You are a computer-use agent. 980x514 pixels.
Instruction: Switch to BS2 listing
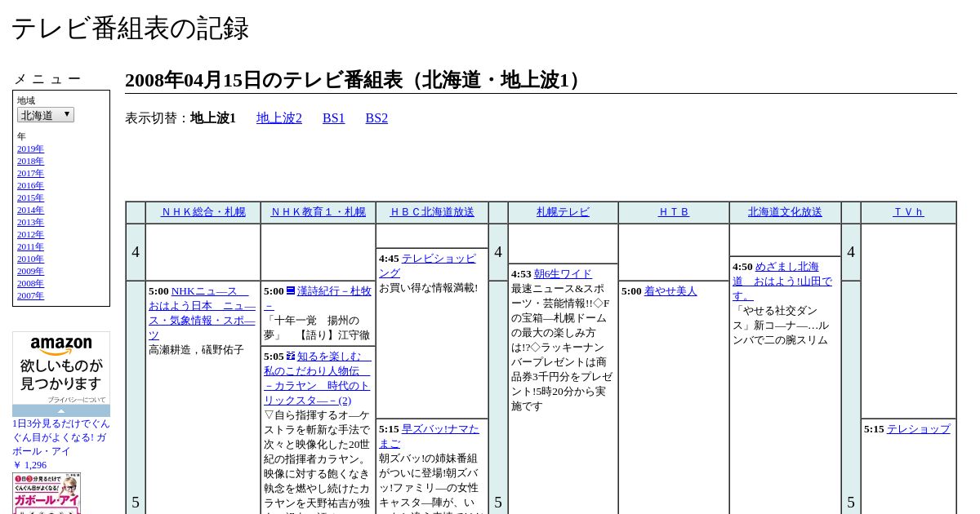pyautogui.click(x=376, y=118)
